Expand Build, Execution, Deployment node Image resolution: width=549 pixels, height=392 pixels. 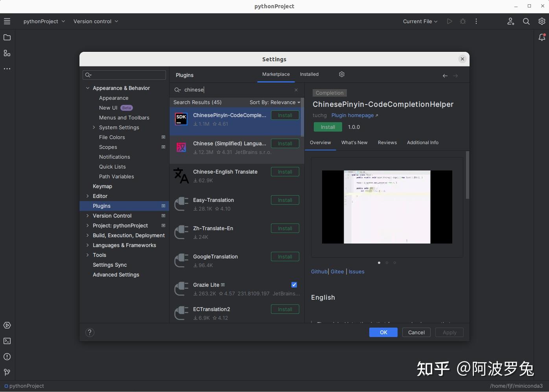(x=88, y=235)
